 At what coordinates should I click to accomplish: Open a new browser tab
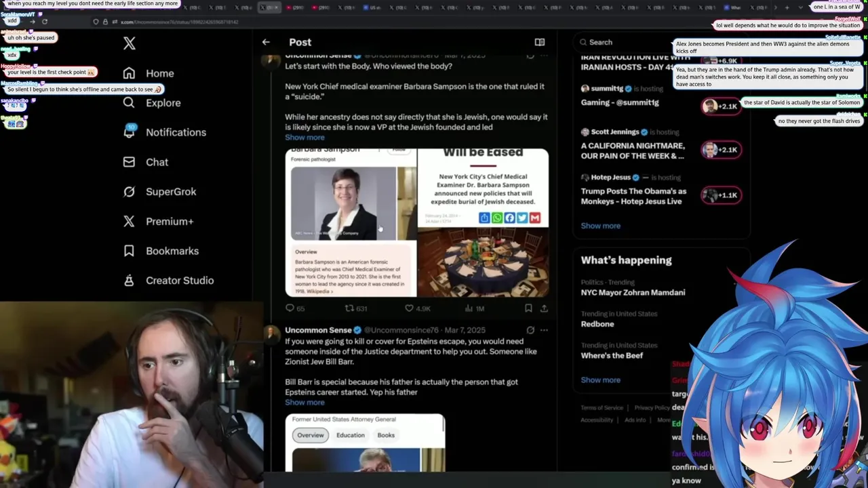point(787,7)
